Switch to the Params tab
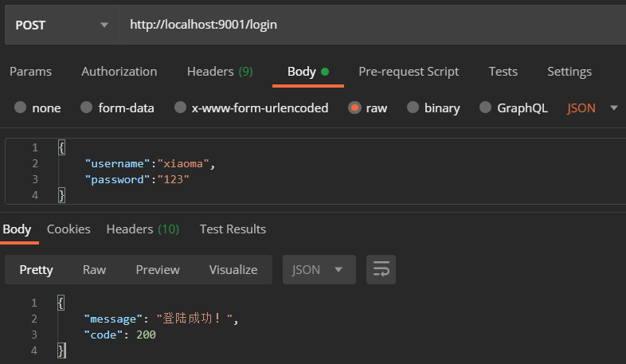Screen dimensions: 626x364 [x=30, y=71]
